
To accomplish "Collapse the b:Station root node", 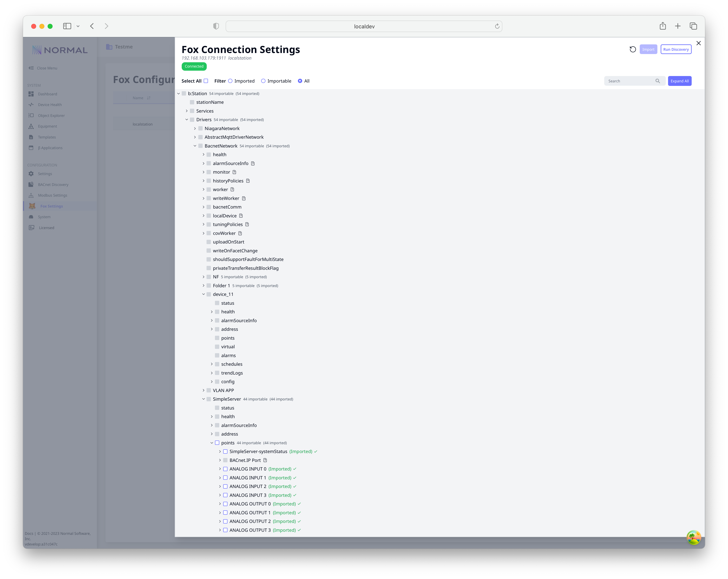I will point(179,94).
